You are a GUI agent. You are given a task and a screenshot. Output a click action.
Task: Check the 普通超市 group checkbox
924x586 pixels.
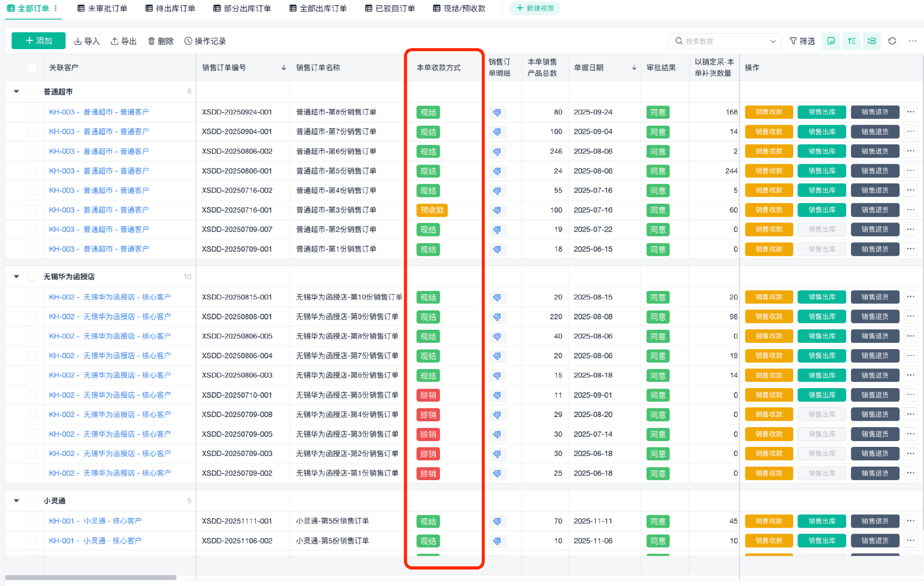click(32, 91)
